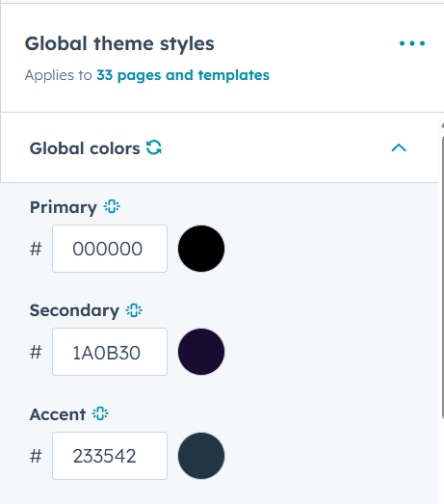This screenshot has width=444, height=504.
Task: Click the Accent label text
Action: (x=58, y=414)
